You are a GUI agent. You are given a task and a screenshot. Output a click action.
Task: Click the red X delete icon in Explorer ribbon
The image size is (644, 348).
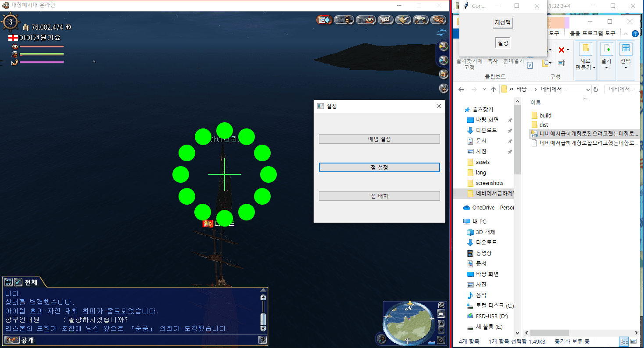click(561, 50)
